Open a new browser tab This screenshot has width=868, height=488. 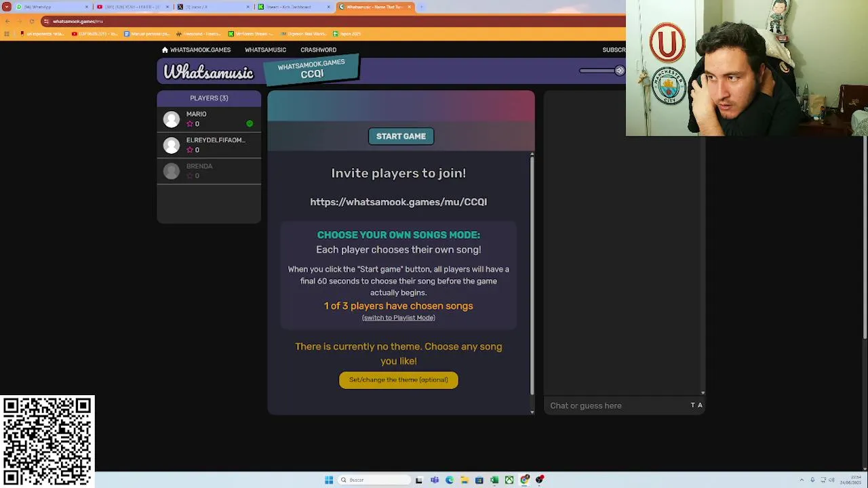click(421, 7)
